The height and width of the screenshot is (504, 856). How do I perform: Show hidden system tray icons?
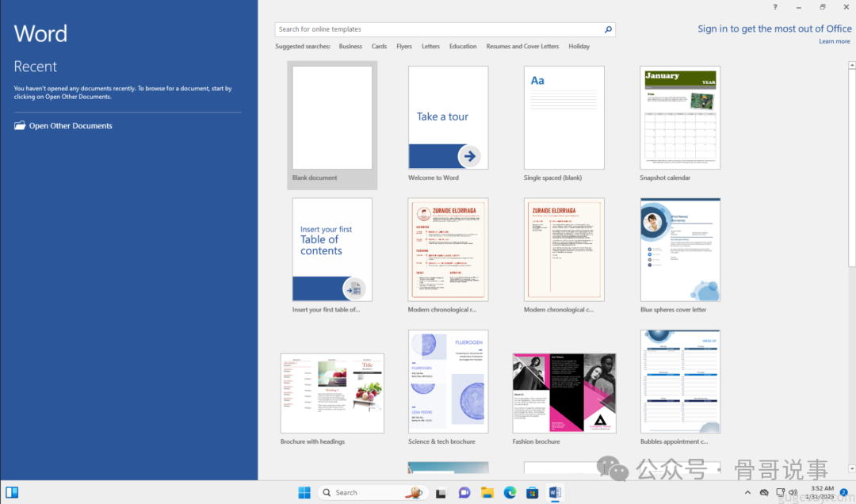747,493
